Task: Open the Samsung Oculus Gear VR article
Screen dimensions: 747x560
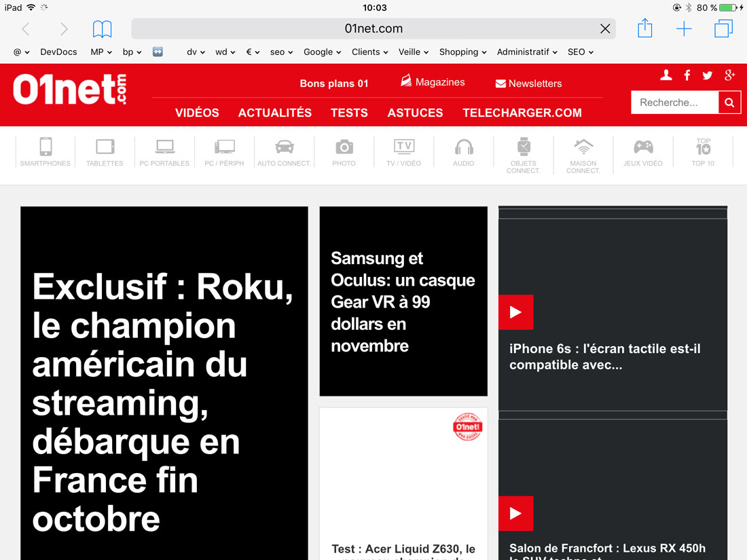Action: 403,301
